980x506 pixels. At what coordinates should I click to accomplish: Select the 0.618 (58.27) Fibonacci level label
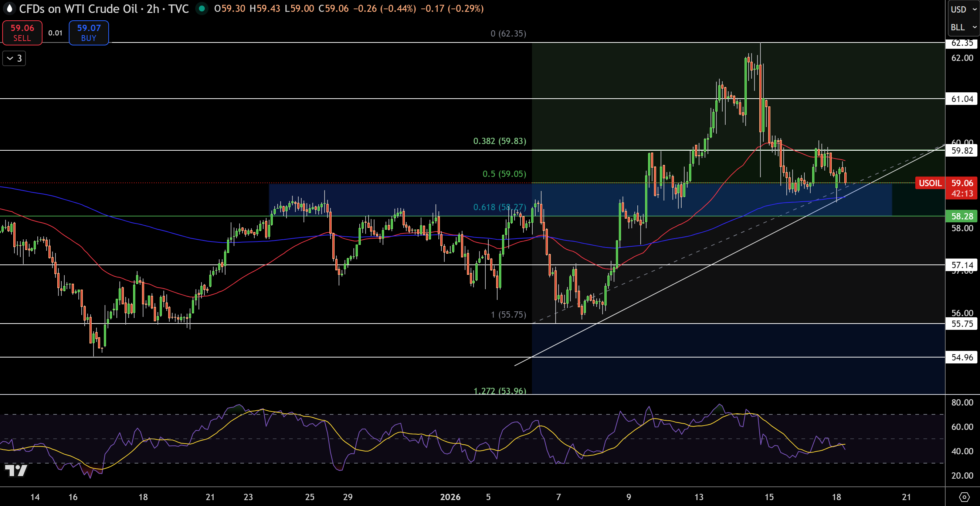(x=499, y=207)
